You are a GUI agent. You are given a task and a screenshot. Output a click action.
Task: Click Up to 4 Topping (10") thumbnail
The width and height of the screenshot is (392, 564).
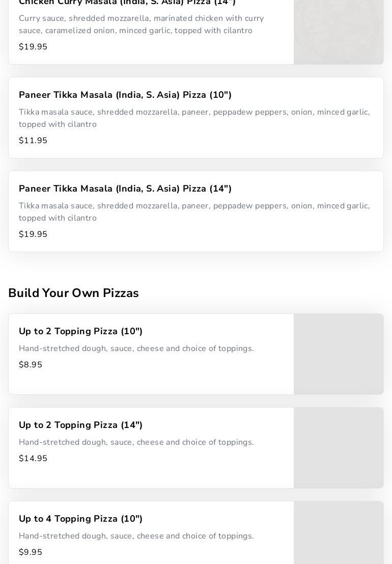click(339, 533)
